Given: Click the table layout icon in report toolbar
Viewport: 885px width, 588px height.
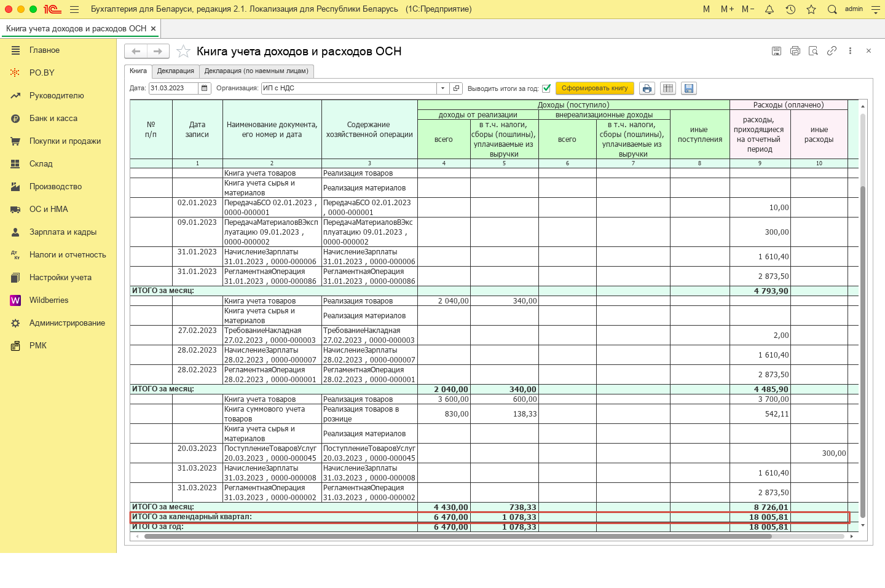Looking at the screenshot, I should point(668,88).
